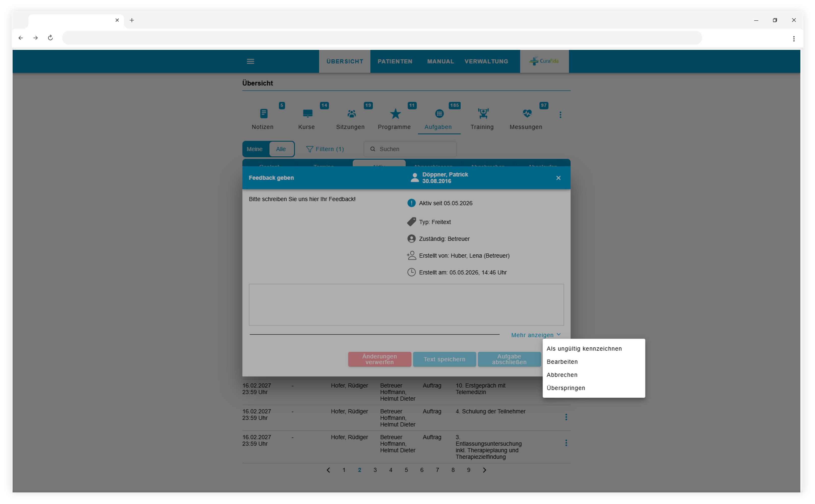Click Text speichern button

point(444,359)
